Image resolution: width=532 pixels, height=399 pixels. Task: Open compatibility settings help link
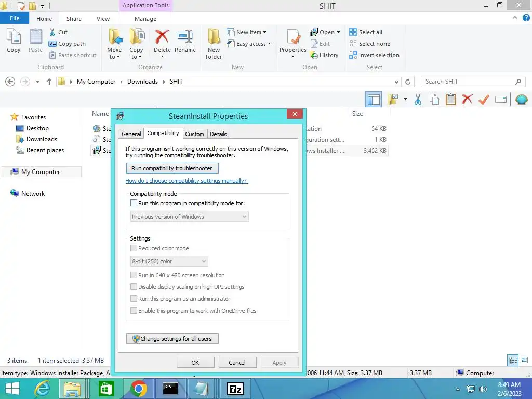(187, 181)
